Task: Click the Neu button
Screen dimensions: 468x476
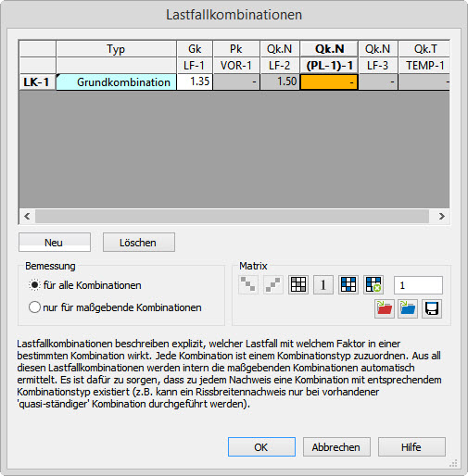Action: [x=55, y=243]
